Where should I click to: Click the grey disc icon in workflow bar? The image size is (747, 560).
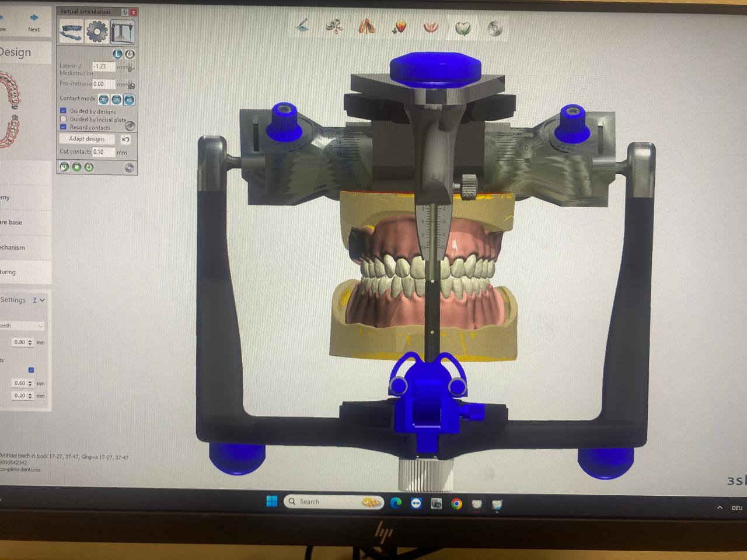click(495, 29)
